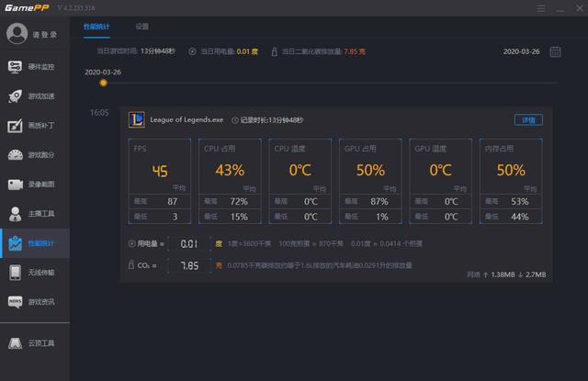Screen dimensions: 588x381
Task: Click the 2020-03-26 date beside calendar
Action: click(521, 51)
